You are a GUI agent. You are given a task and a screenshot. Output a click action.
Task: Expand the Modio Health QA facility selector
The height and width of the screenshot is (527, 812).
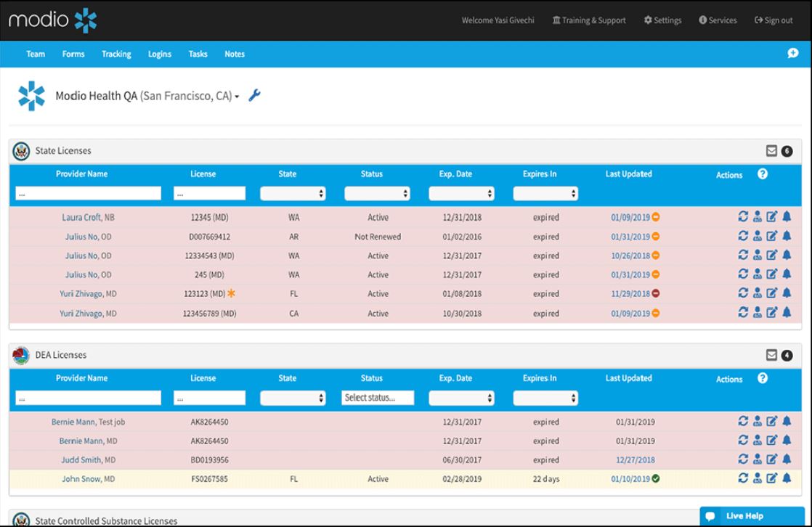[147, 97]
